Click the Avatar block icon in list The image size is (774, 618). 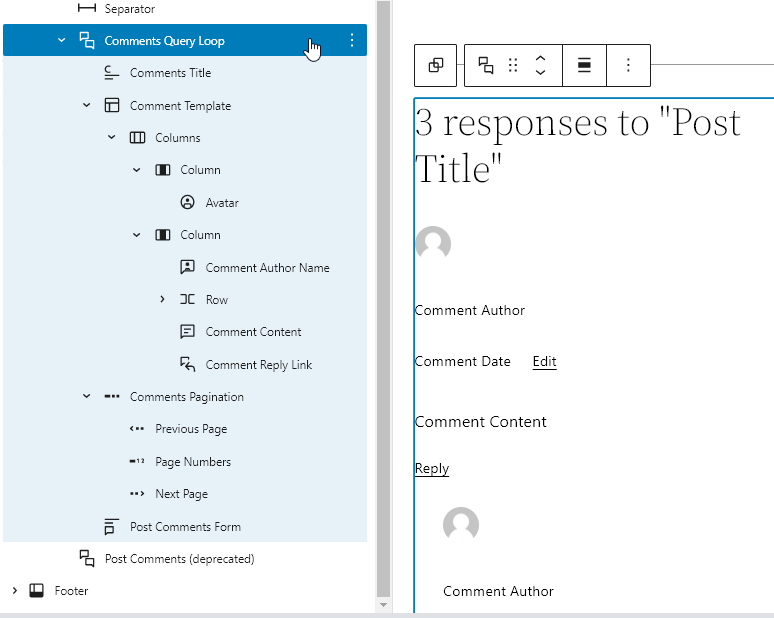187,203
